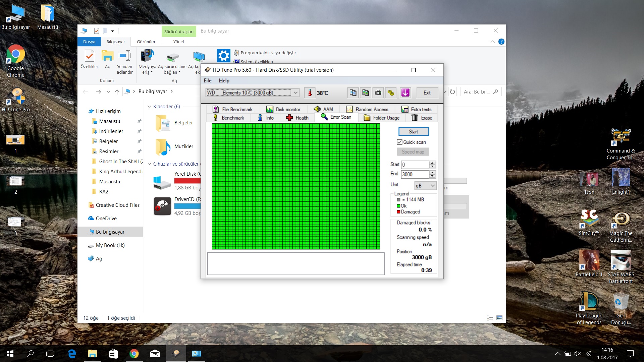Image resolution: width=644 pixels, height=362 pixels.
Task: Refresh the Explorer address bar
Action: click(x=452, y=92)
